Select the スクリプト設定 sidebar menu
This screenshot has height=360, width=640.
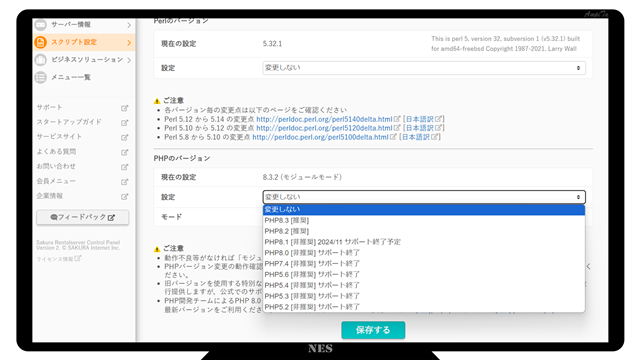[x=84, y=42]
